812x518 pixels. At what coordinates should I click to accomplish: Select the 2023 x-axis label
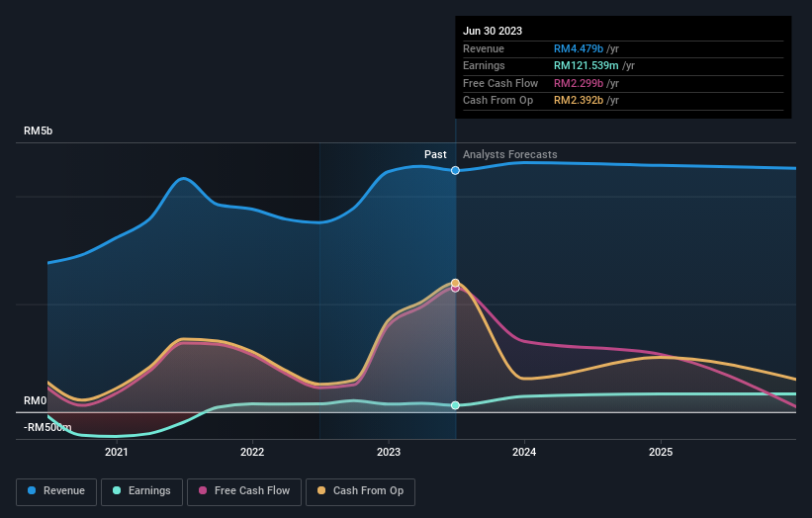(x=389, y=452)
